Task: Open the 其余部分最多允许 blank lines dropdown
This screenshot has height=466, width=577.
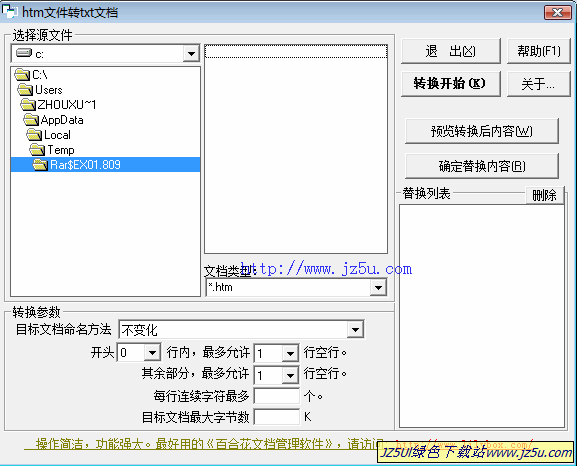Action: (x=290, y=375)
